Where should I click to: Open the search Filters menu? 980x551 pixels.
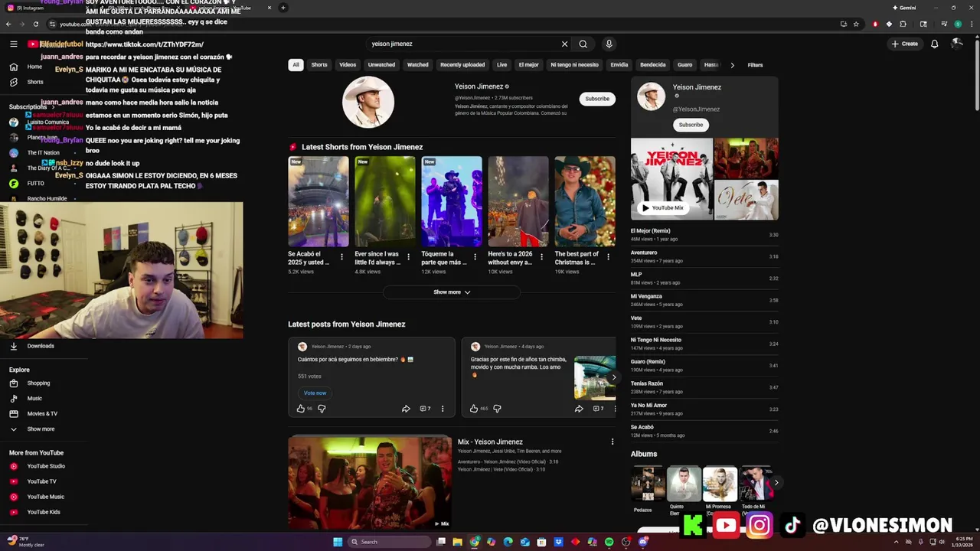point(755,65)
